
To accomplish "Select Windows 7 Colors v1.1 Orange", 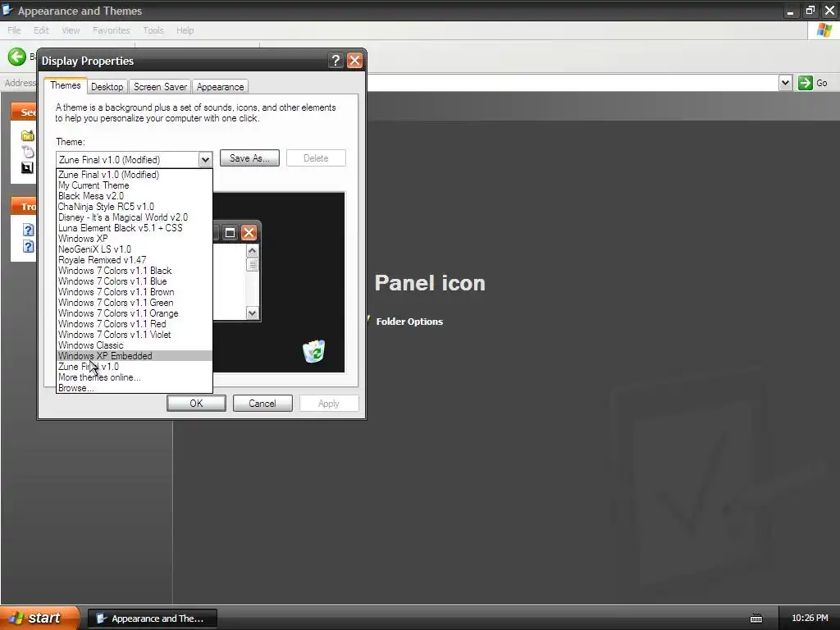I will tap(135, 314).
